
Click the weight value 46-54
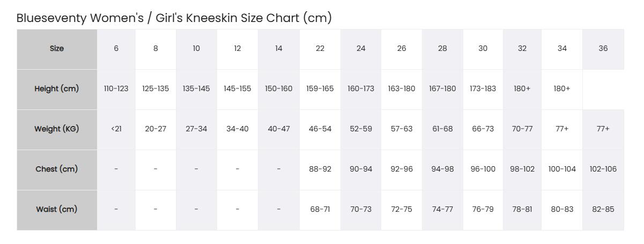320,129
